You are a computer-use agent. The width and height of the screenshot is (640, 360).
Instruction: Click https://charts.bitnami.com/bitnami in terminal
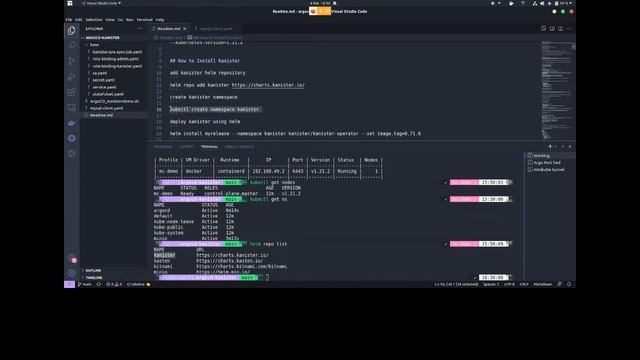pos(241,266)
